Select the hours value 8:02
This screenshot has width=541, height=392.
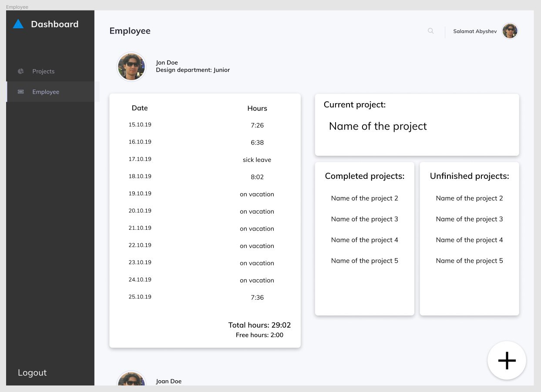(x=257, y=177)
